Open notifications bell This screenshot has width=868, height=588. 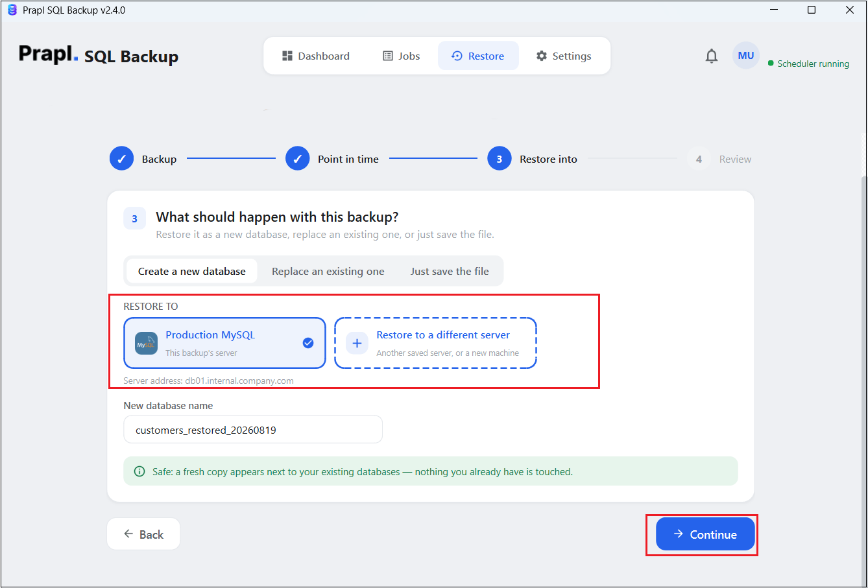(x=712, y=56)
